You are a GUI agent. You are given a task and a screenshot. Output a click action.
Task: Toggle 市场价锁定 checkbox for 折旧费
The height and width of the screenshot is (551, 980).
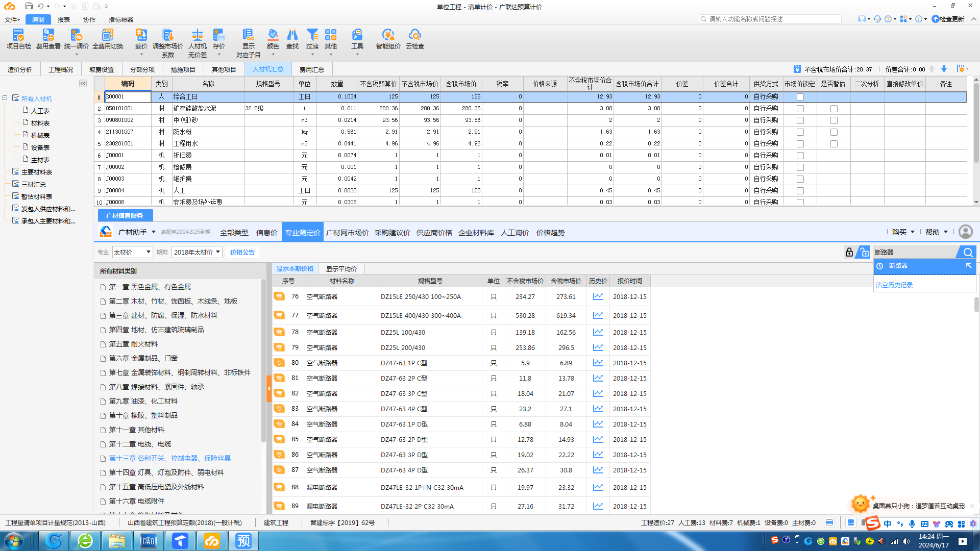coord(800,156)
